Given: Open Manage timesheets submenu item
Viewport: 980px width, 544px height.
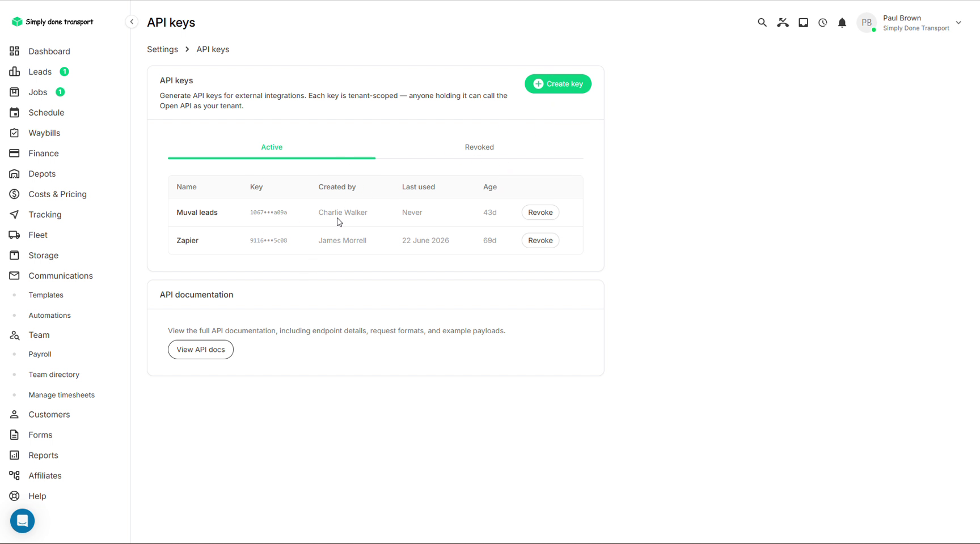Looking at the screenshot, I should coord(61,395).
